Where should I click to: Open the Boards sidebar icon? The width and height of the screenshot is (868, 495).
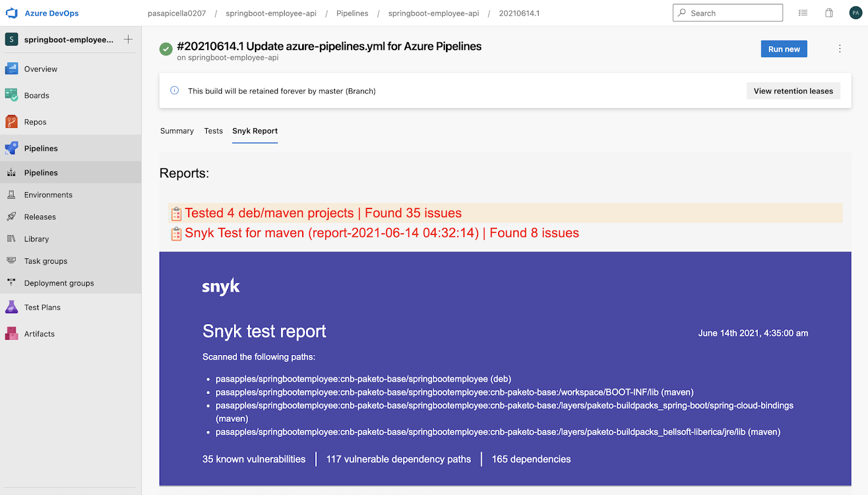coord(11,95)
